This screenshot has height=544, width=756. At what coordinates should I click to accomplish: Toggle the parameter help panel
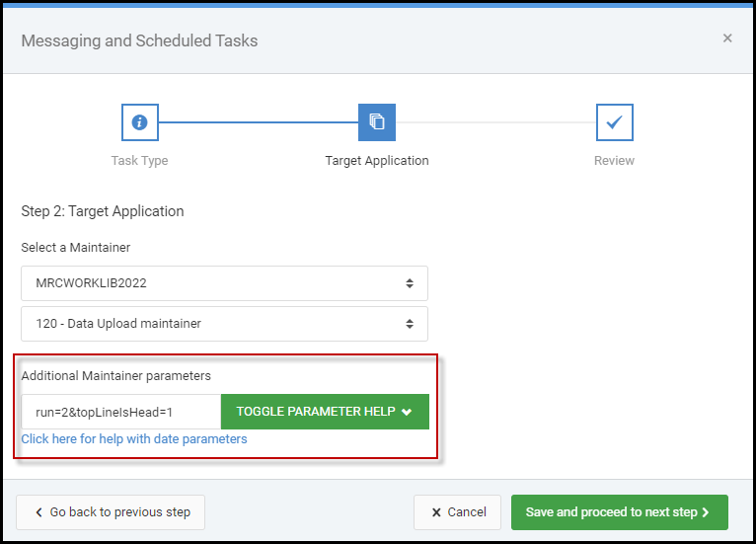pos(325,412)
